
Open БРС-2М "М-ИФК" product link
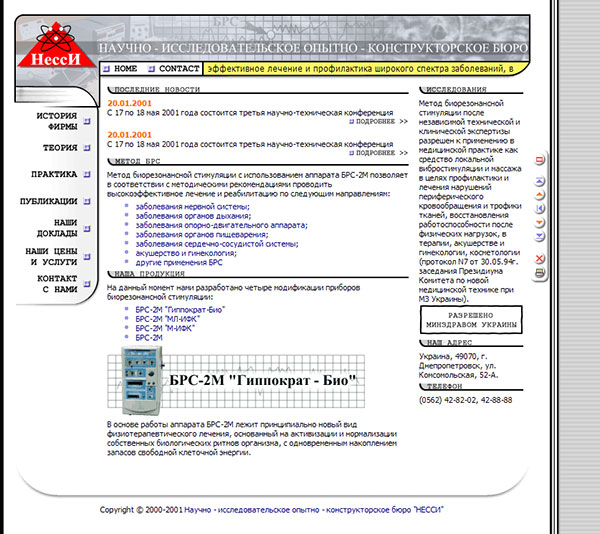pos(165,328)
